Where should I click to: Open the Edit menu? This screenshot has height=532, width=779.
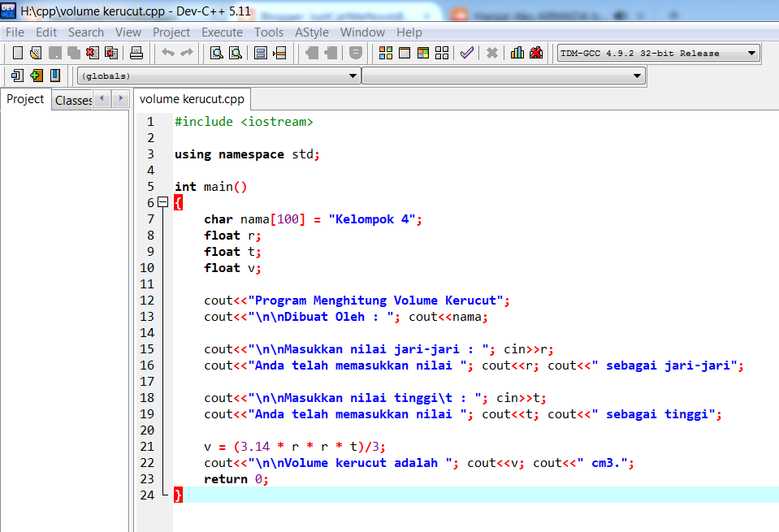click(x=46, y=32)
